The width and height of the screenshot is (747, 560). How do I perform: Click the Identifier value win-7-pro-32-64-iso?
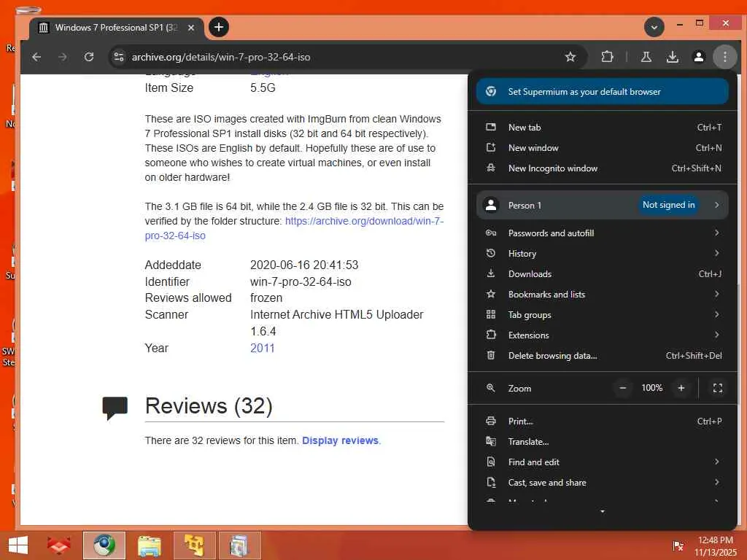click(x=301, y=282)
